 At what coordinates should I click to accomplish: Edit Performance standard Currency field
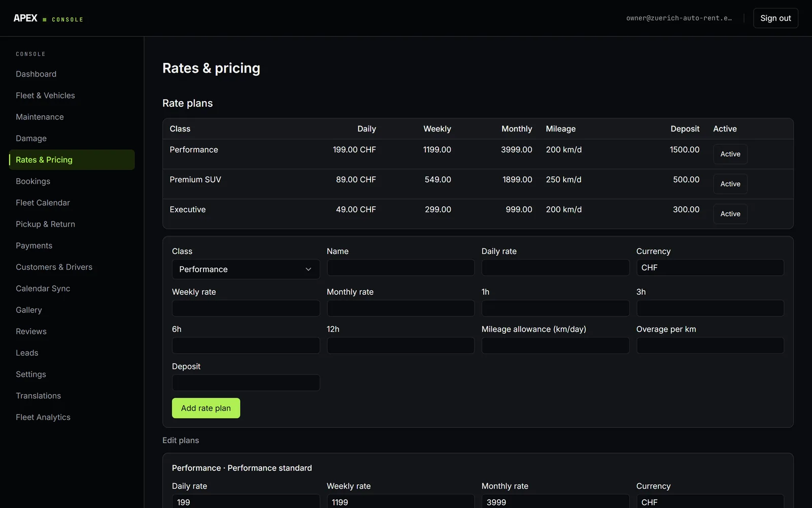coord(710,501)
